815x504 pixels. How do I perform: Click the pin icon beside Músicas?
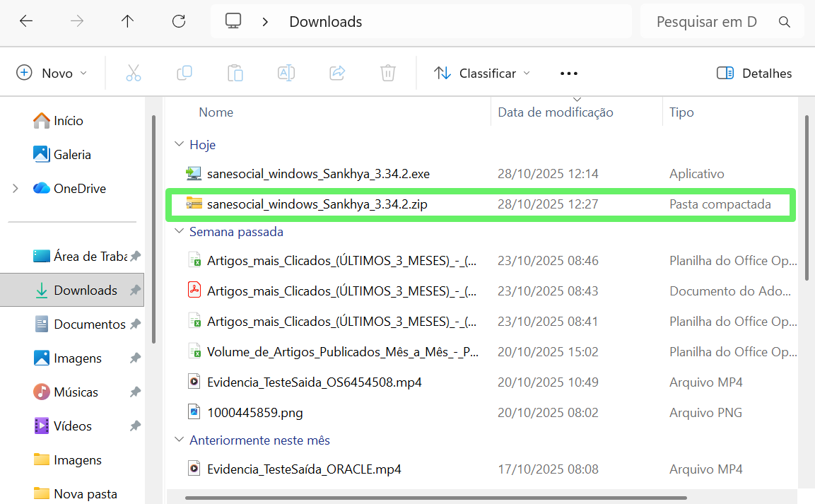pyautogui.click(x=135, y=392)
